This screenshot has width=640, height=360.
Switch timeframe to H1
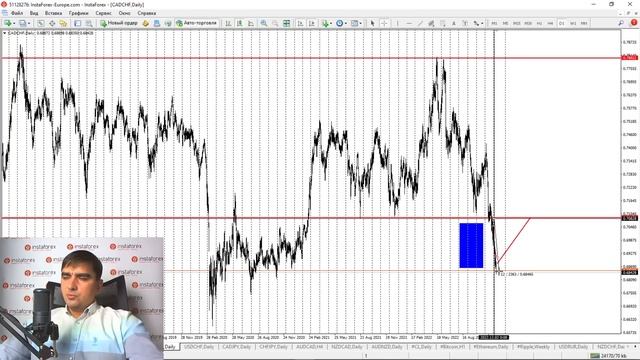tap(539, 23)
